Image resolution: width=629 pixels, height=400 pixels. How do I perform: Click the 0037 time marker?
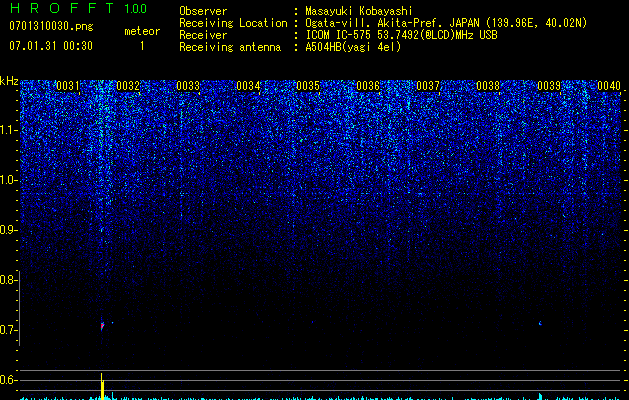(x=428, y=86)
